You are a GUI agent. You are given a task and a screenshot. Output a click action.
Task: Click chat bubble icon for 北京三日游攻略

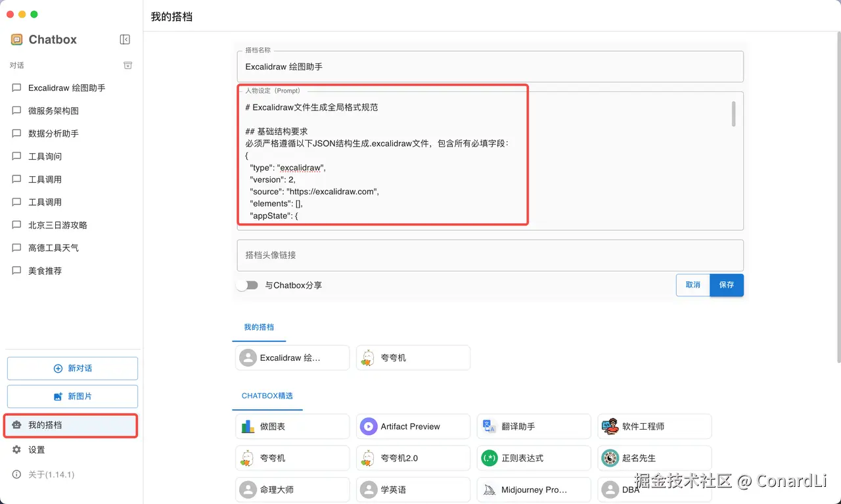(16, 225)
